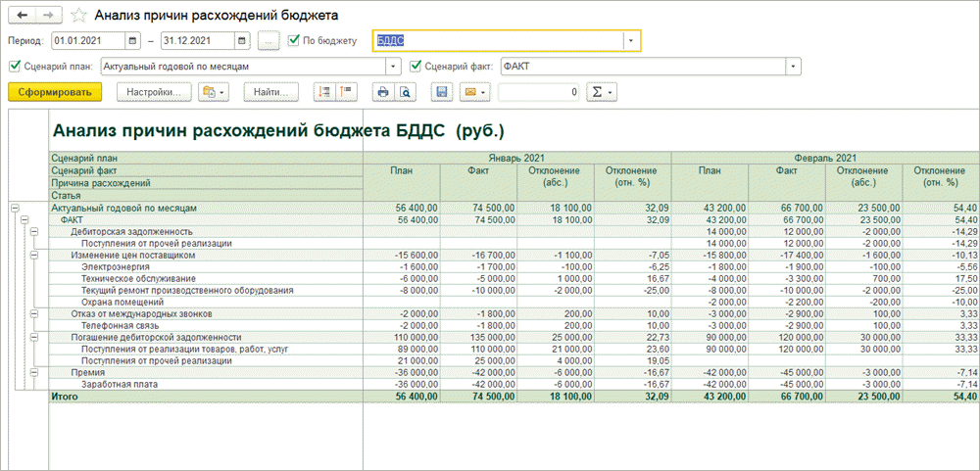Image resolution: width=980 pixels, height=471 pixels.
Task: Open the ФАКТ scenario dropdown arrow
Action: pyautogui.click(x=793, y=67)
